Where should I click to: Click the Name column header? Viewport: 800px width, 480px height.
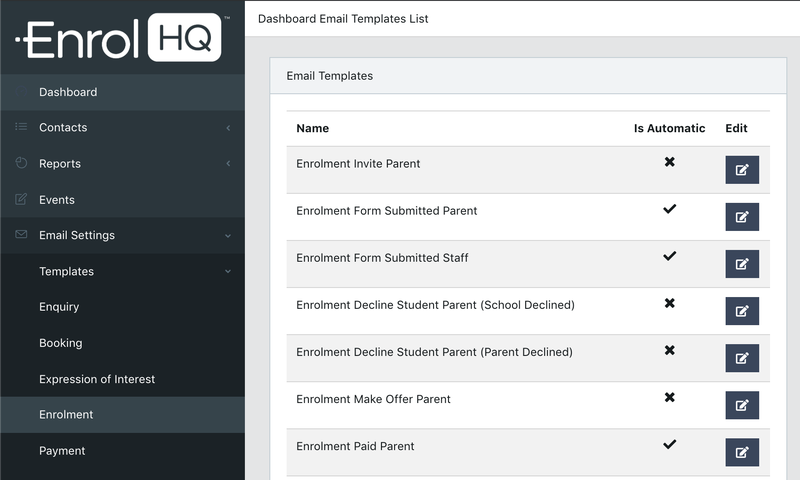click(x=313, y=128)
